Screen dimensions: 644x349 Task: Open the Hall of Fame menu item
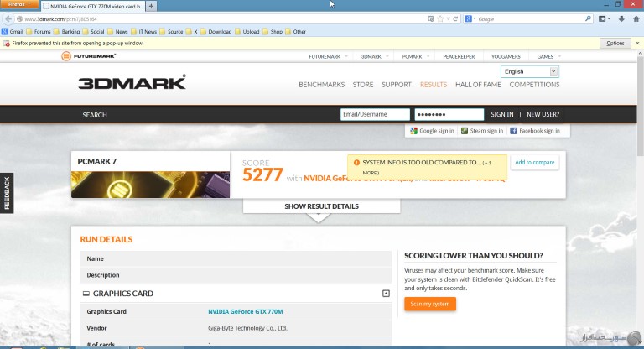coord(478,85)
